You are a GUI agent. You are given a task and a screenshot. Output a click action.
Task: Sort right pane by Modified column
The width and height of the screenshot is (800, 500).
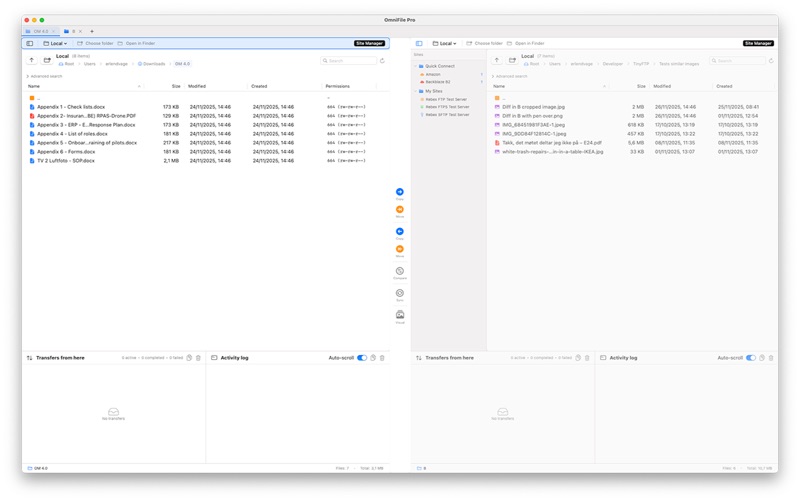[x=662, y=86]
